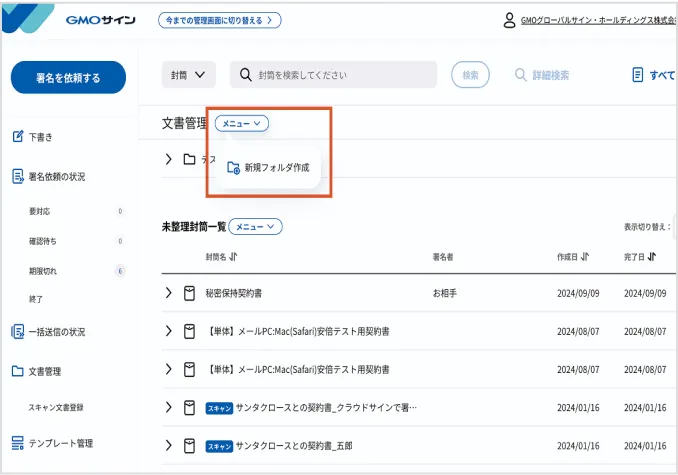678x475 pixels.
Task: Click the 検索 button
Action: (470, 75)
